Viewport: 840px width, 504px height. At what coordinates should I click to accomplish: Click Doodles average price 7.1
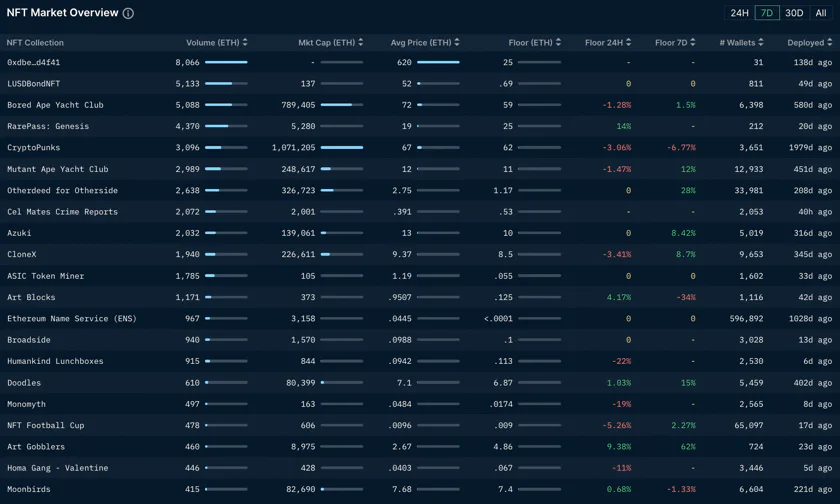404,382
